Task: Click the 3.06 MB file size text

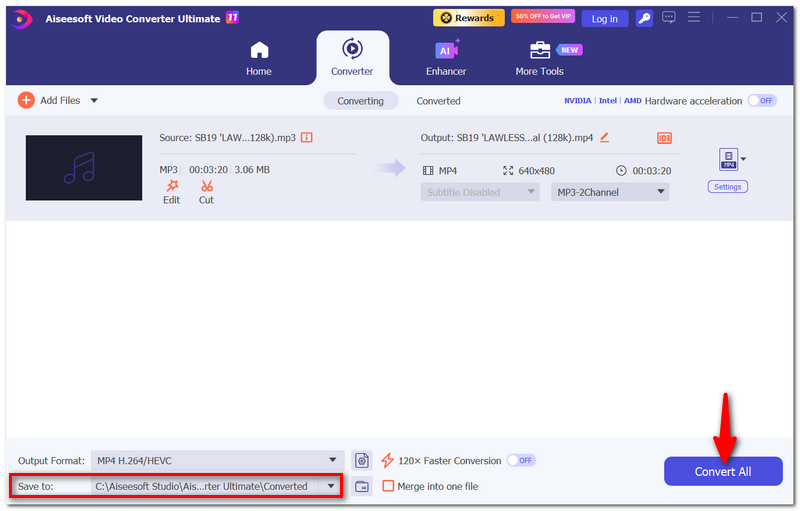Action: point(252,170)
